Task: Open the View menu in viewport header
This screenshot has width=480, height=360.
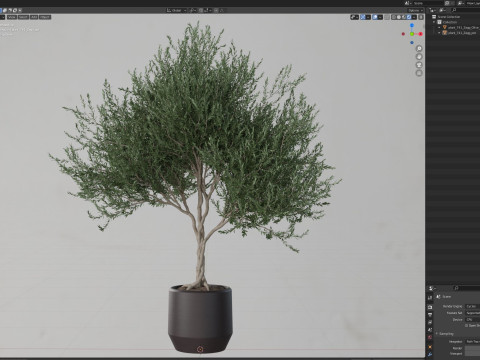Action: pyautogui.click(x=12, y=17)
